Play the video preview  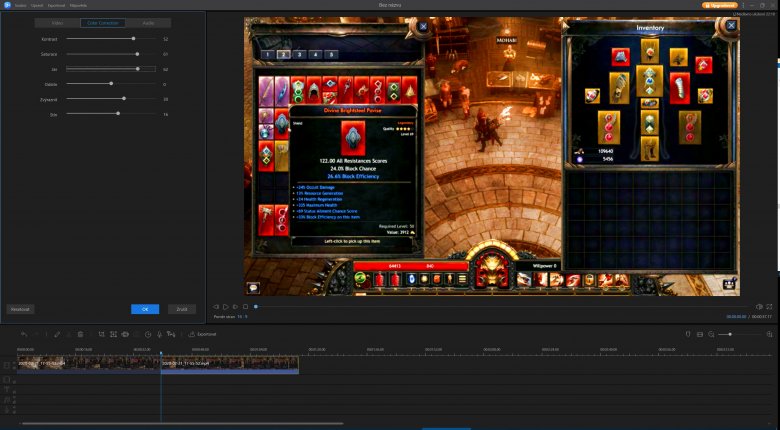point(225,307)
